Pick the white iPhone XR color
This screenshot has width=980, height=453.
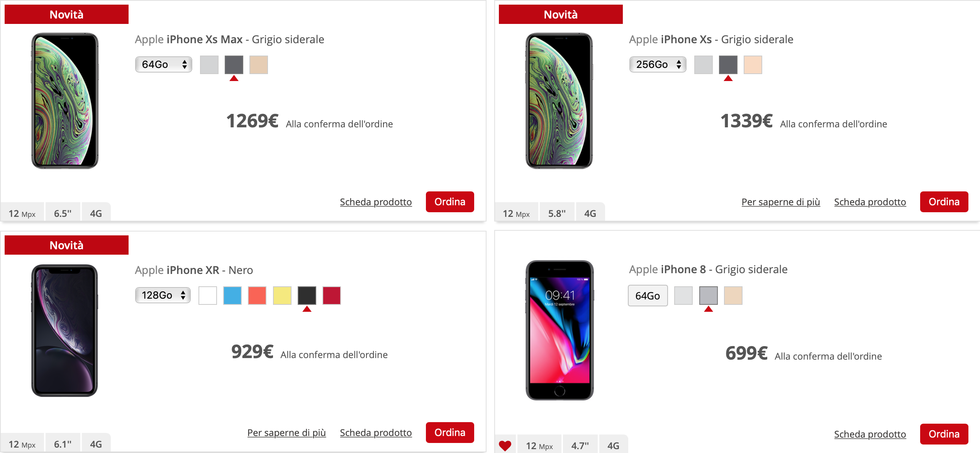click(x=208, y=295)
